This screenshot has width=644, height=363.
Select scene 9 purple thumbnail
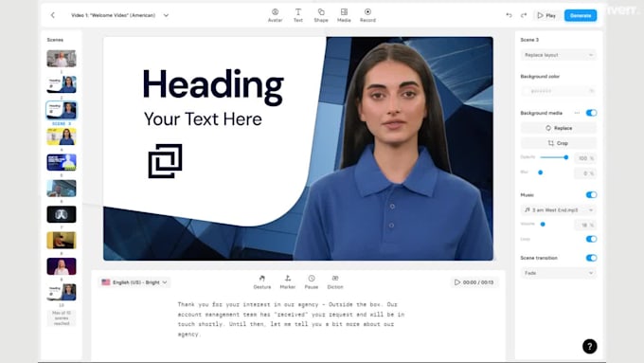point(62,266)
